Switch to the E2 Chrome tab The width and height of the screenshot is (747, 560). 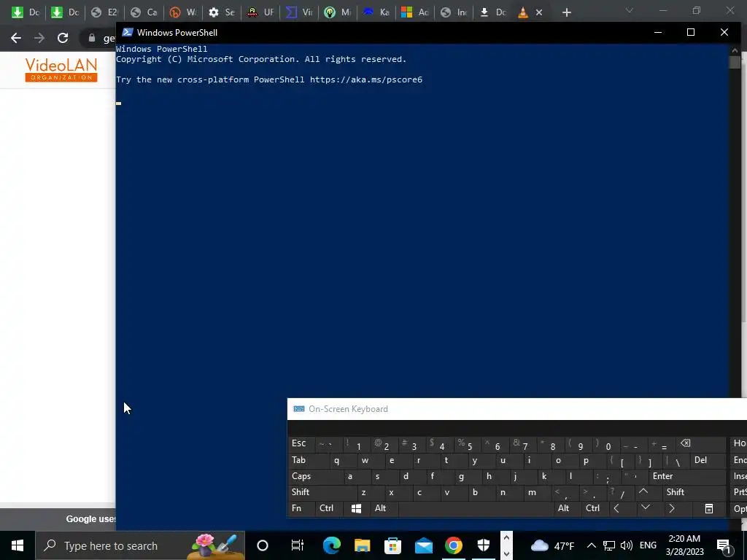click(x=105, y=12)
